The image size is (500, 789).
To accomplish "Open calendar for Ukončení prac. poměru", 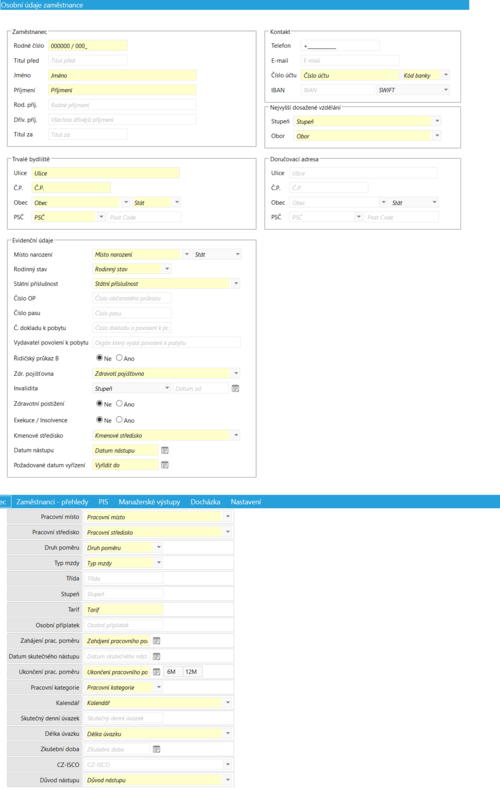I will pos(156,672).
